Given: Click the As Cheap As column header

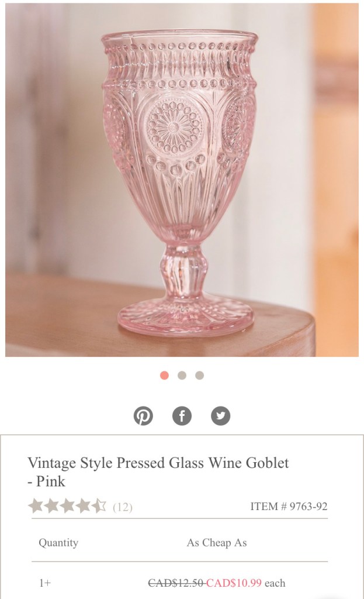Looking at the screenshot, I should click(x=217, y=543).
